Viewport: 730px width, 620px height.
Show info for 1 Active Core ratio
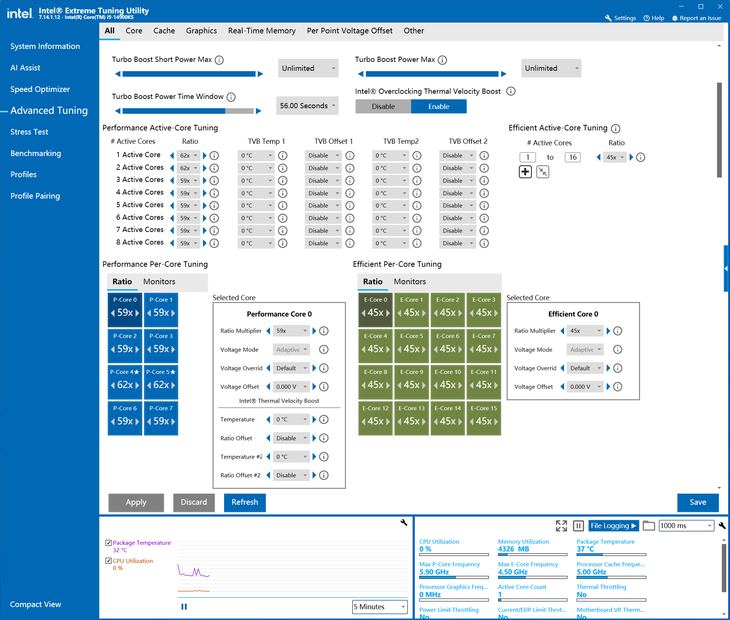214,155
